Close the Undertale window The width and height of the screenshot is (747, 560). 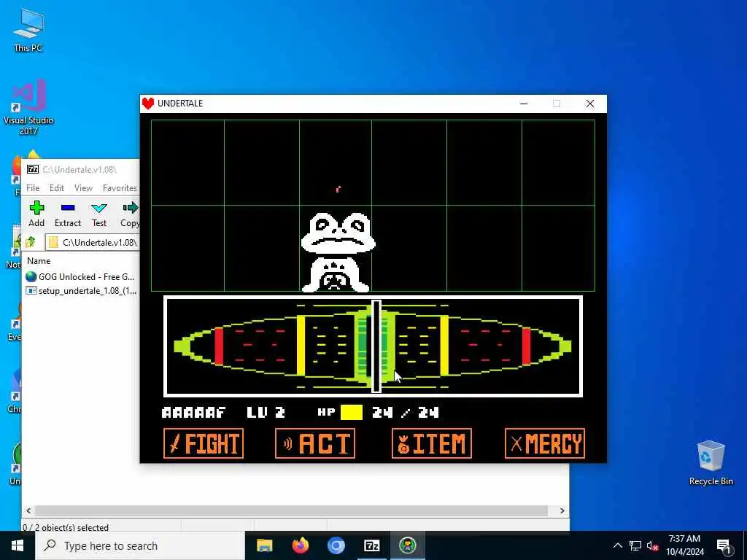pos(589,104)
